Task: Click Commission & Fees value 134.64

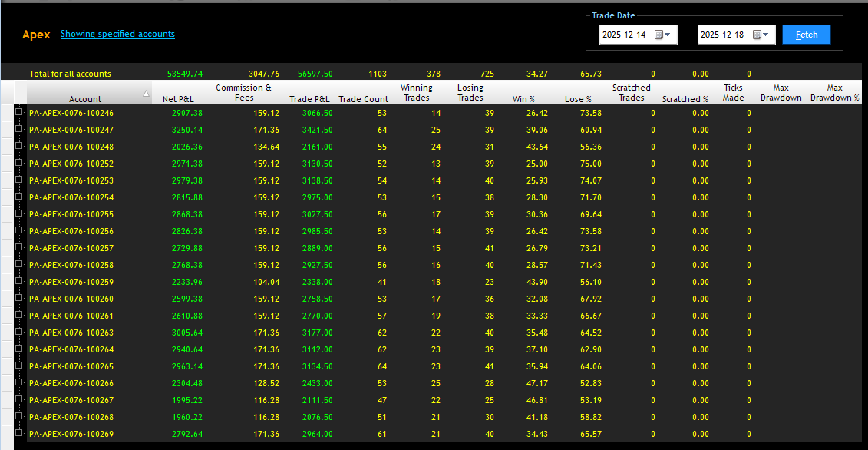Action: tap(266, 147)
